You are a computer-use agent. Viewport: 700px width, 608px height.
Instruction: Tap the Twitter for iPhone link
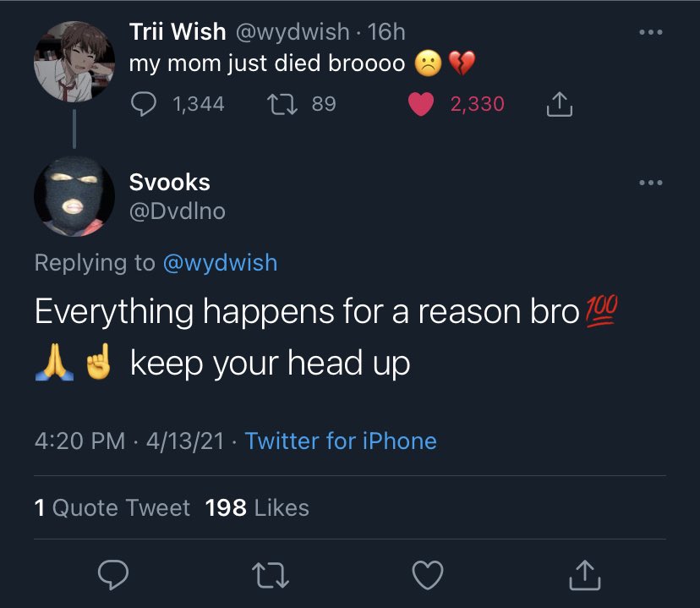coord(341,441)
